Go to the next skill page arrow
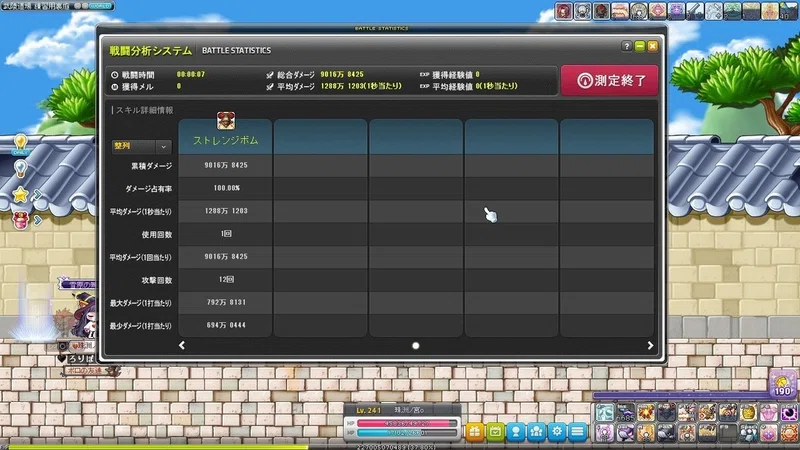This screenshot has height=450, width=800. pos(650,345)
